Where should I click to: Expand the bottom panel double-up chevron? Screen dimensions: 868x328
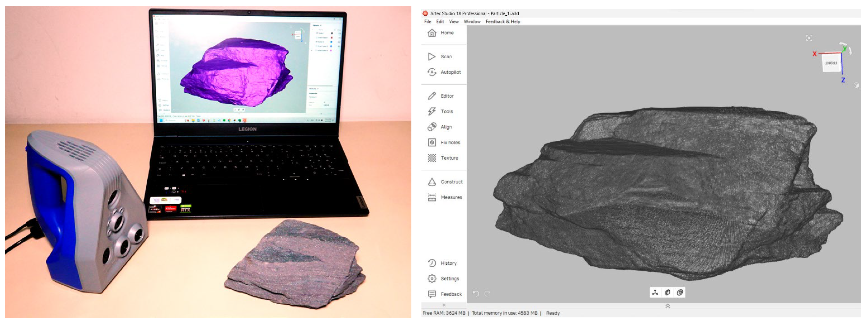(668, 306)
